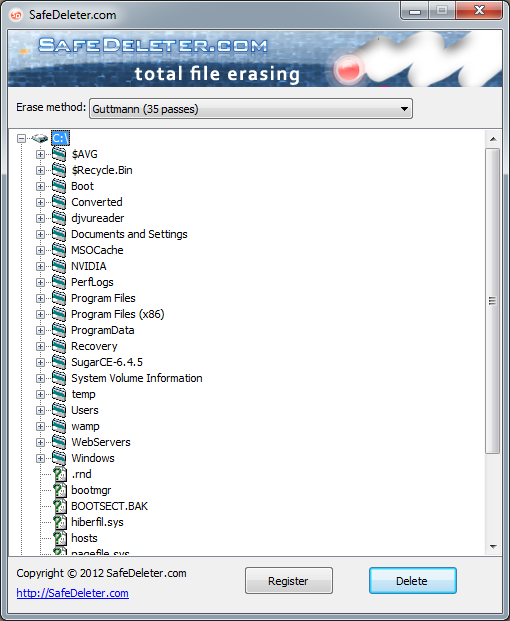
Task: Click the .rnd file icon
Action: click(x=60, y=474)
